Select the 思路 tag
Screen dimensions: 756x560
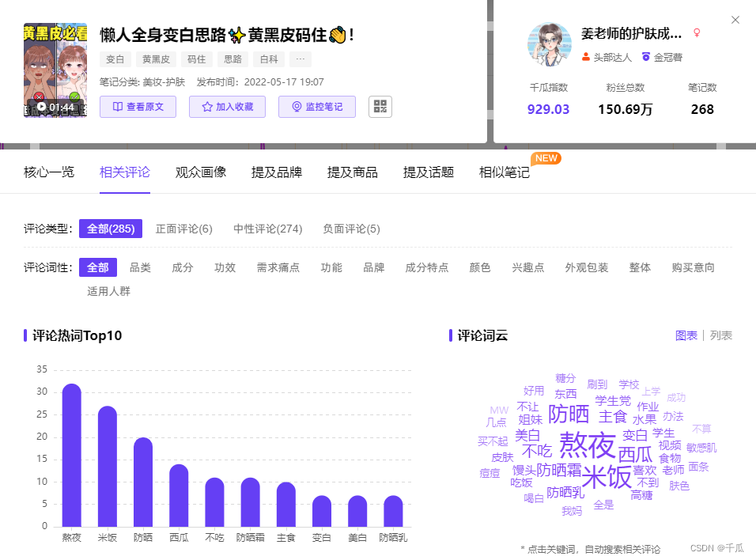click(232, 59)
